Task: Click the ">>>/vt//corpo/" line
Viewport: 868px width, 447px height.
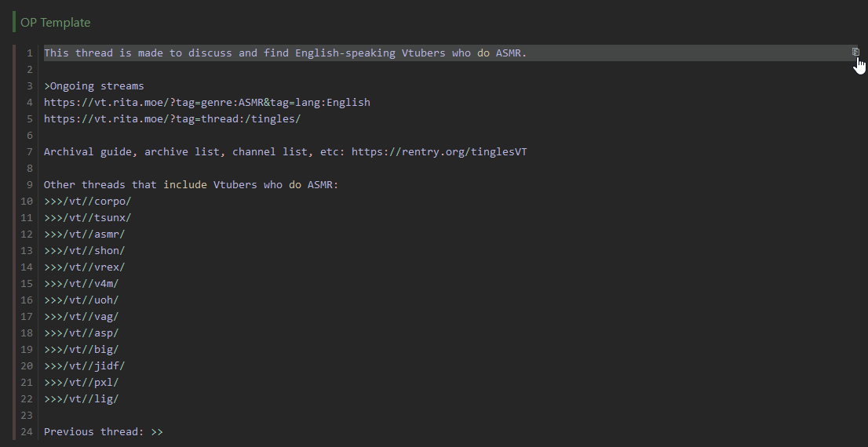Action: [87, 202]
